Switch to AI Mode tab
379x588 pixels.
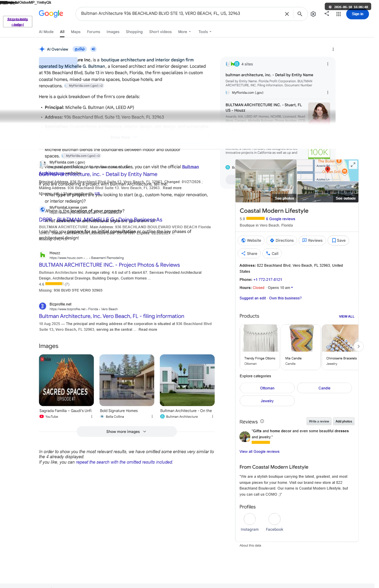coord(46,32)
